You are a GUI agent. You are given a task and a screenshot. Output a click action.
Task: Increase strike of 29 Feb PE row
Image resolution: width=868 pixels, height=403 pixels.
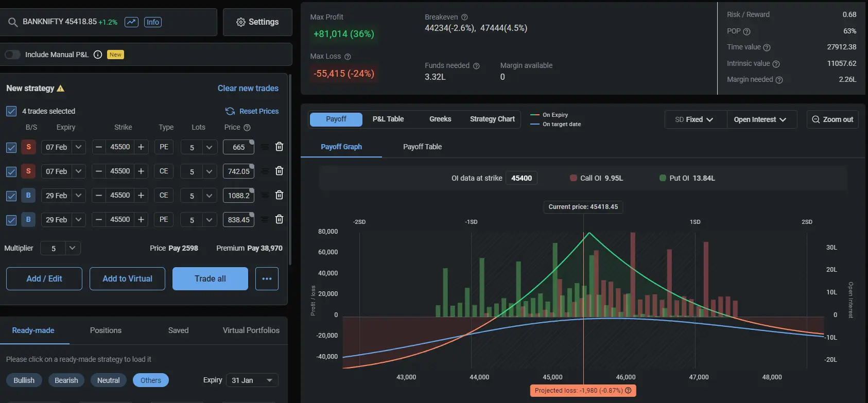(141, 220)
